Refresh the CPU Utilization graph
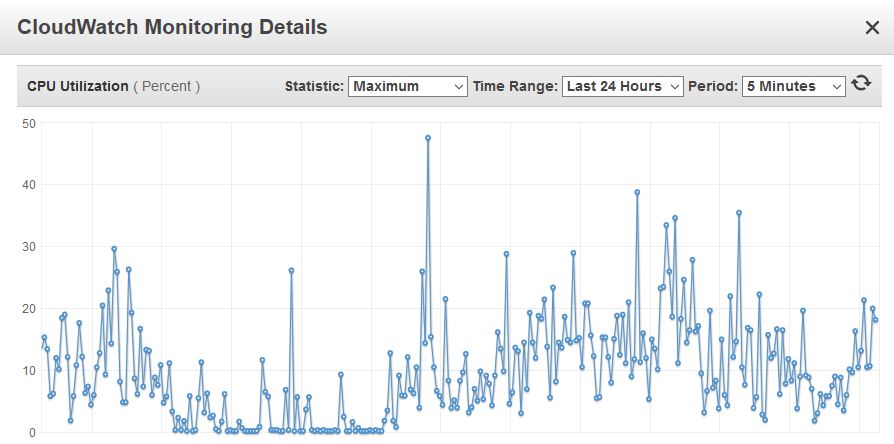Image resolution: width=894 pixels, height=444 pixels. (861, 84)
